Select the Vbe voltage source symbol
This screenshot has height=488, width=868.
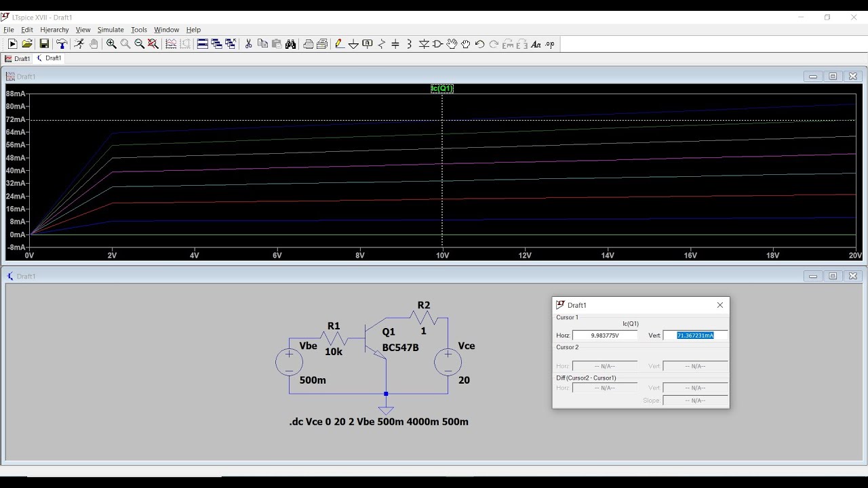(x=289, y=362)
